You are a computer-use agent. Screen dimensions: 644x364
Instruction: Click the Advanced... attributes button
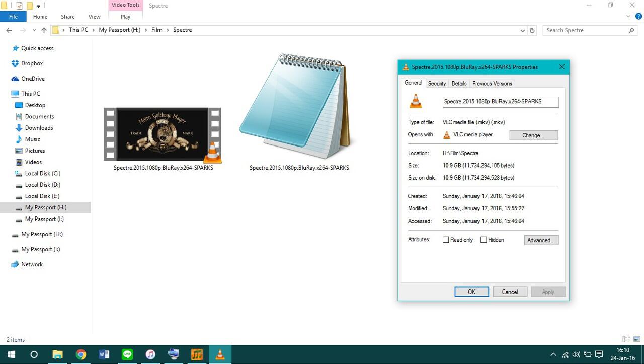pyautogui.click(x=541, y=240)
